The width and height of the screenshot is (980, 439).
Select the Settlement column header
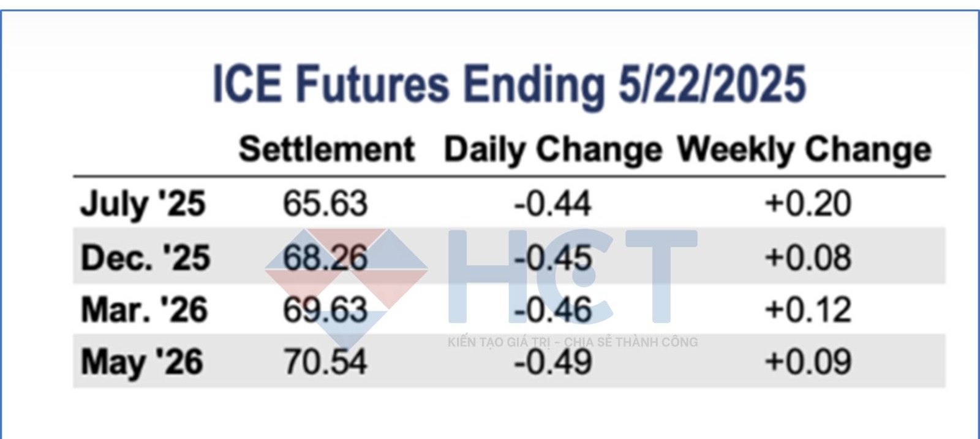[326, 149]
